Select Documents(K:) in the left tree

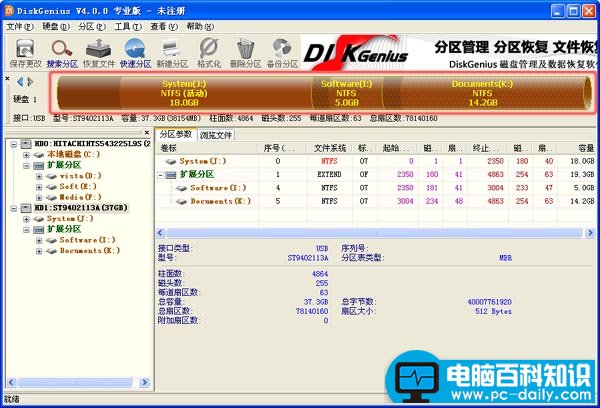point(90,251)
